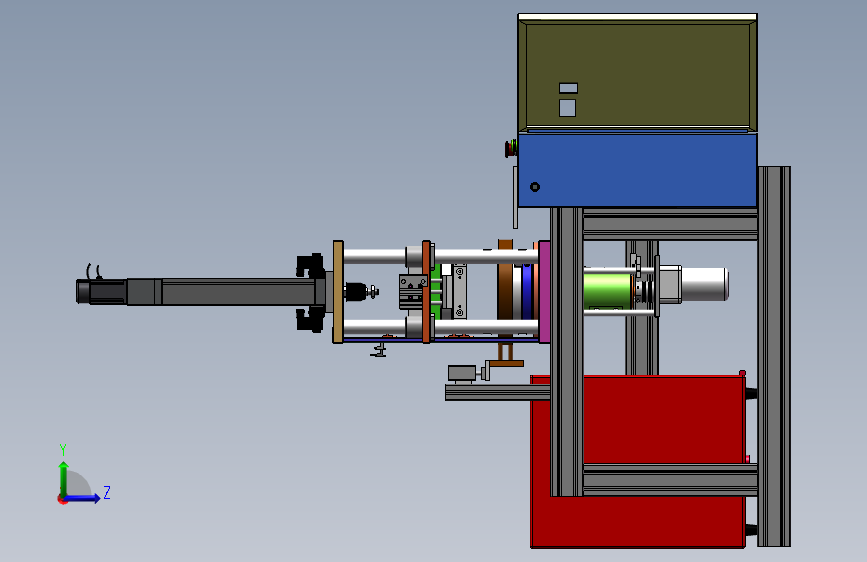Select the tan end plate of guide frame
867x562 pixels.
tap(338, 292)
